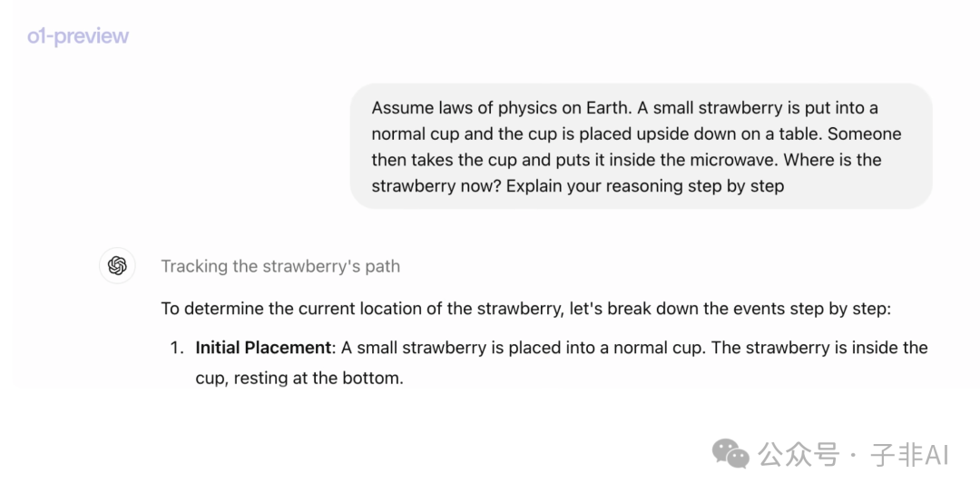Click the word "microwave" in user prompt
Viewport: 980px width, 494px height.
tap(733, 160)
